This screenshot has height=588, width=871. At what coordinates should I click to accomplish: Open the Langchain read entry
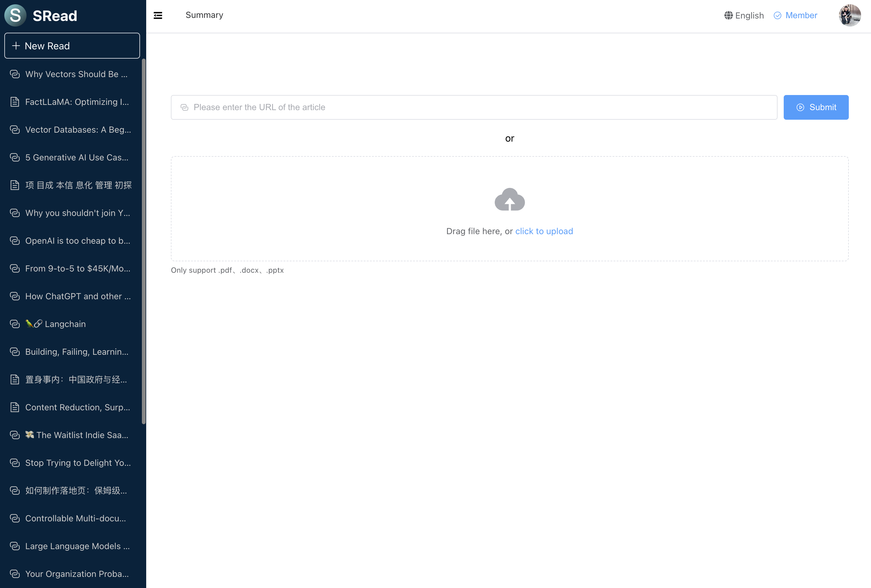pyautogui.click(x=65, y=324)
